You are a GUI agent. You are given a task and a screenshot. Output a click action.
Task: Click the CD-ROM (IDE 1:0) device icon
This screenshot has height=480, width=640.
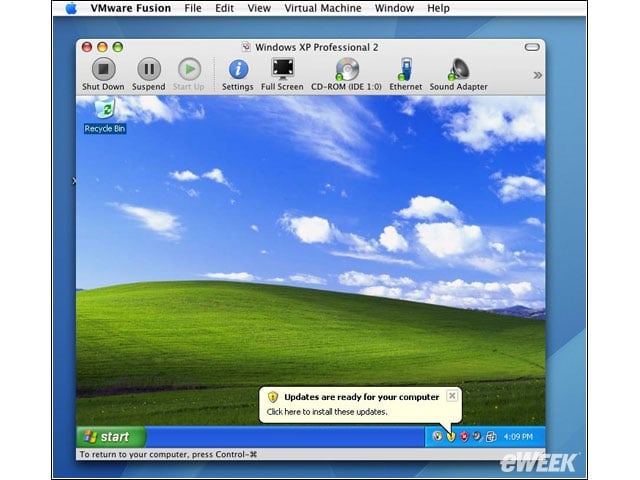(x=346, y=74)
